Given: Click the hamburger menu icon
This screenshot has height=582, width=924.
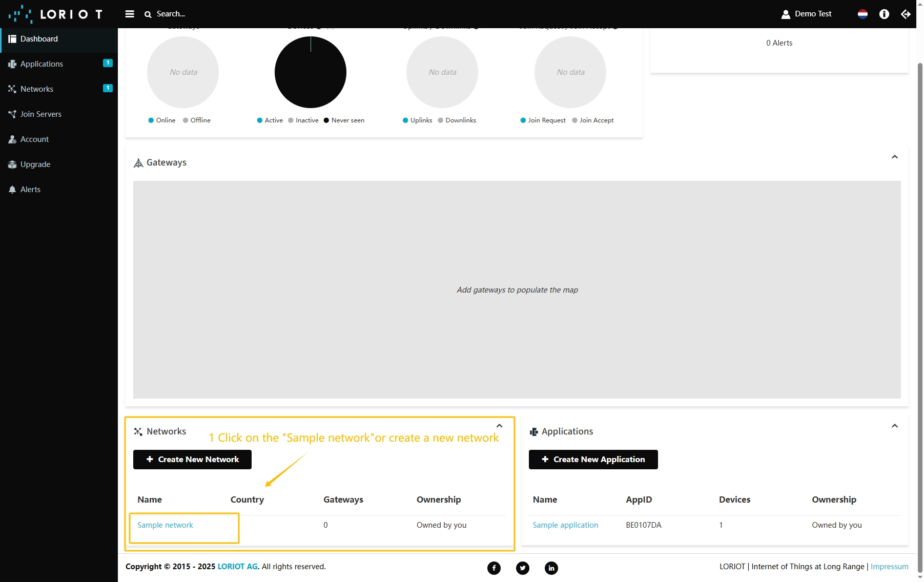Looking at the screenshot, I should 130,14.
